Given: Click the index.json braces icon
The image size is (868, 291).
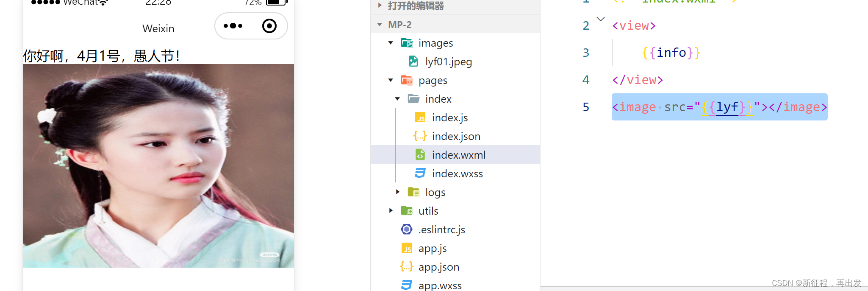Looking at the screenshot, I should (x=420, y=136).
